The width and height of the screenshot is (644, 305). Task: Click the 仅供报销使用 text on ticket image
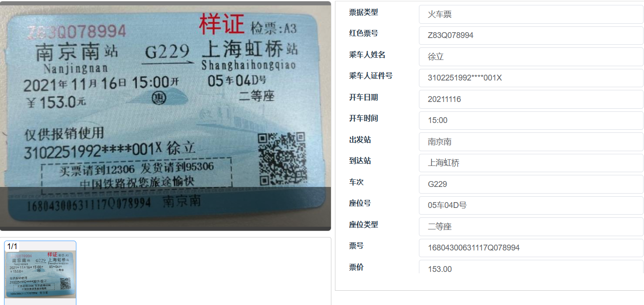tap(65, 133)
